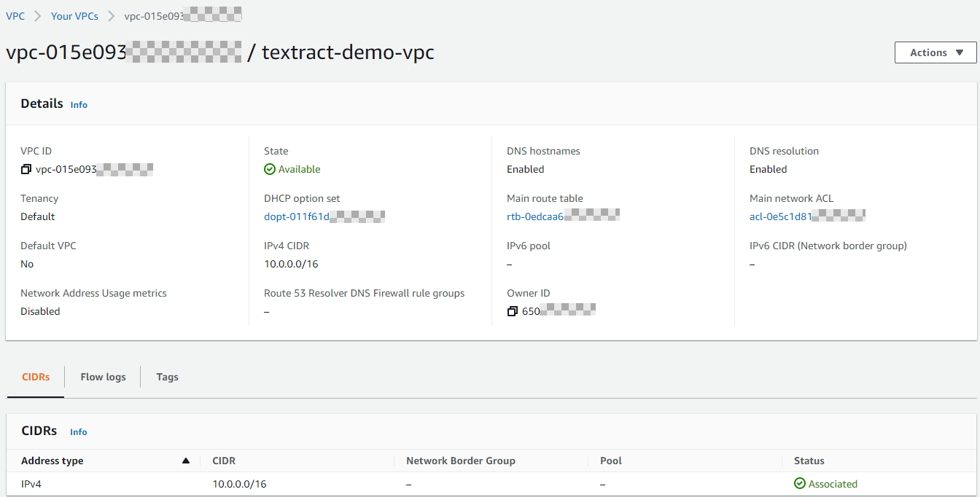Click the Info link next to Details
Screen dimensions: 980x497
[x=79, y=104]
